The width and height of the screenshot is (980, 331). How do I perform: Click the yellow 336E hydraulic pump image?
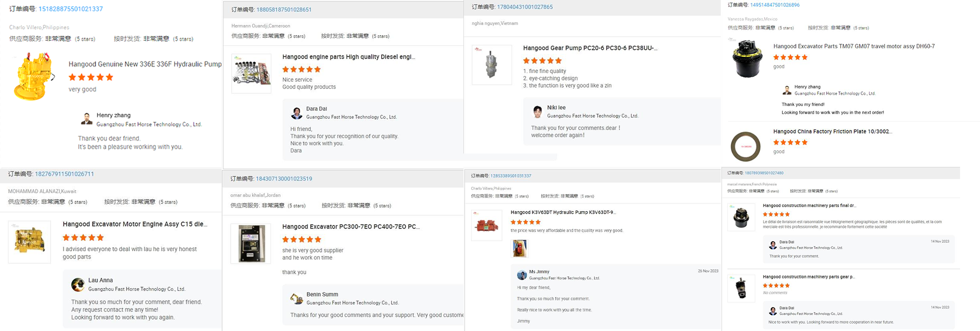pyautogui.click(x=33, y=77)
